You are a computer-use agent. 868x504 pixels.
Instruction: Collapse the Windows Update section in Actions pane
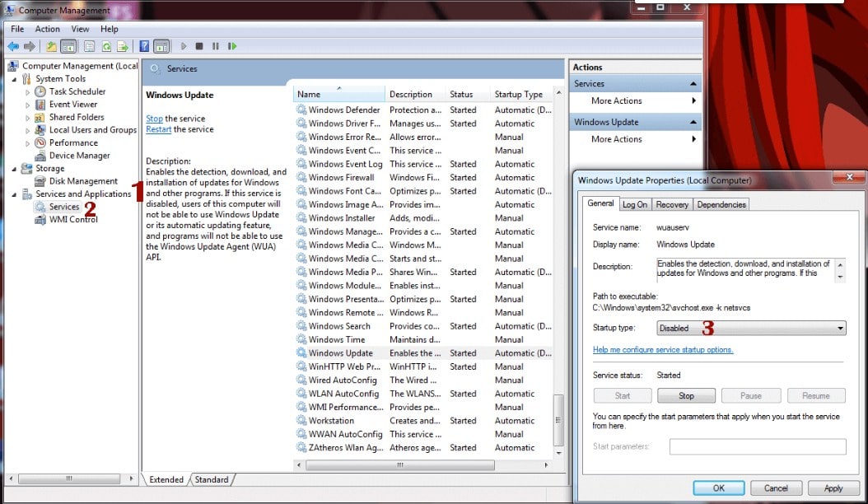(693, 122)
